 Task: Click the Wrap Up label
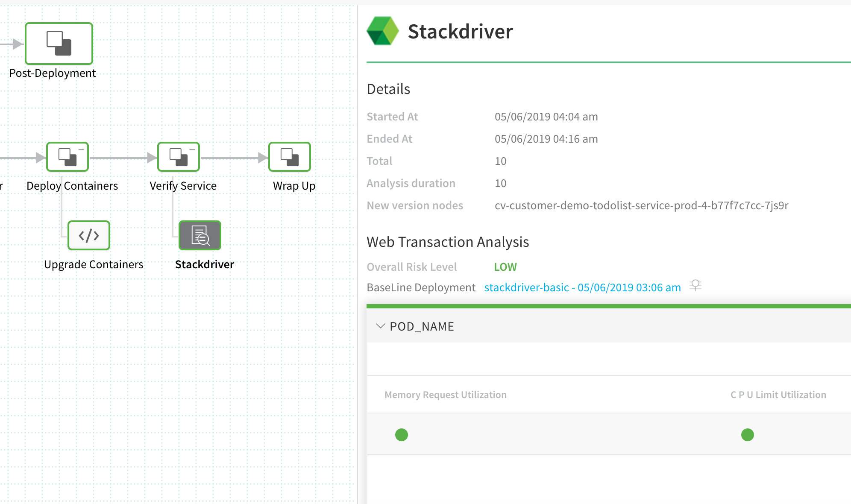[294, 186]
